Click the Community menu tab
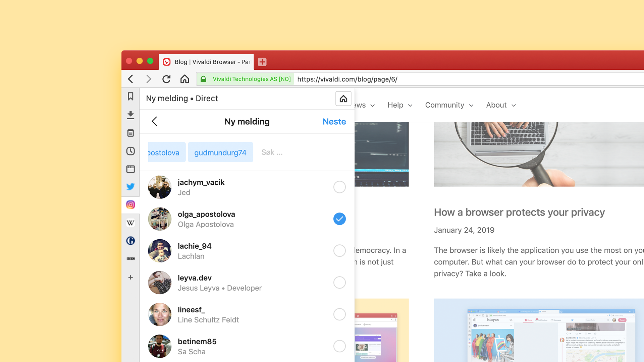Image resolution: width=644 pixels, height=362 pixels. (x=449, y=105)
